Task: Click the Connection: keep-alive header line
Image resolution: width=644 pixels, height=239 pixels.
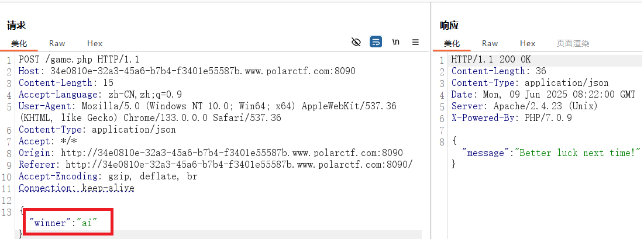Action: 77,189
